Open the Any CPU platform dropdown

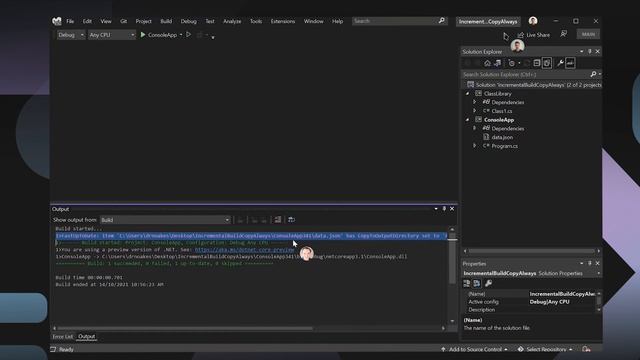(112, 35)
